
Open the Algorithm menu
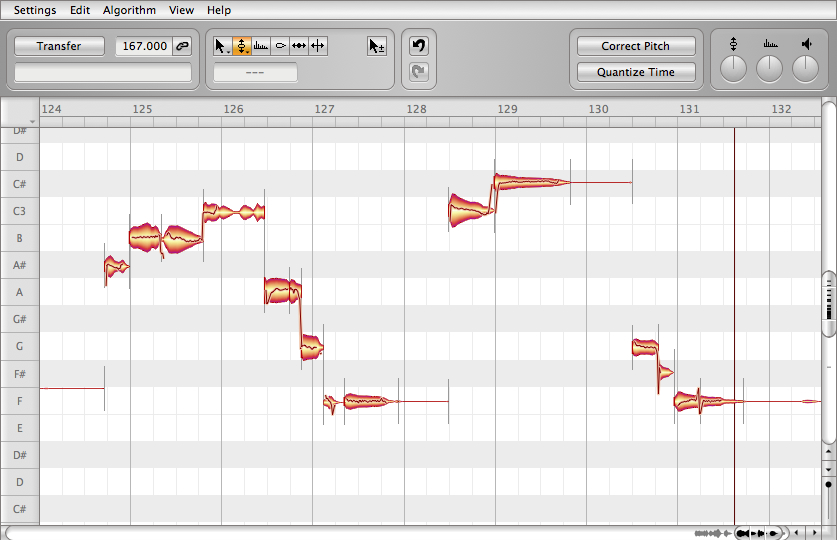tap(129, 10)
